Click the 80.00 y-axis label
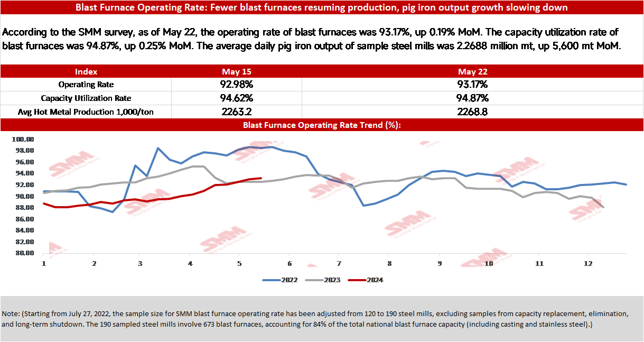 (24, 253)
